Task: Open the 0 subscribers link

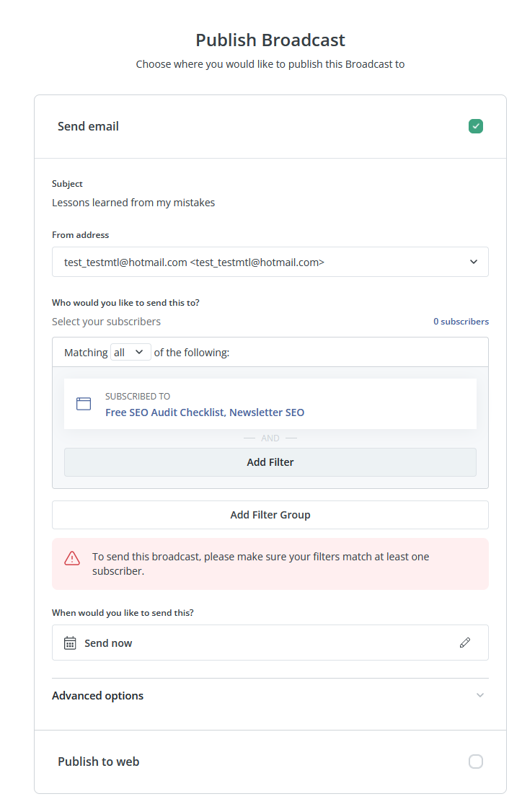Action: click(x=461, y=322)
